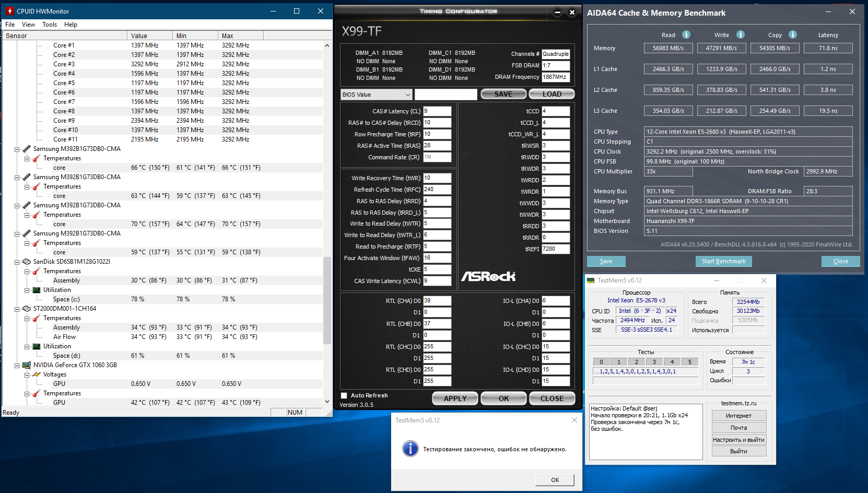This screenshot has height=493, width=868.
Task: Open the File menu in HWMonitor
Action: [x=10, y=25]
